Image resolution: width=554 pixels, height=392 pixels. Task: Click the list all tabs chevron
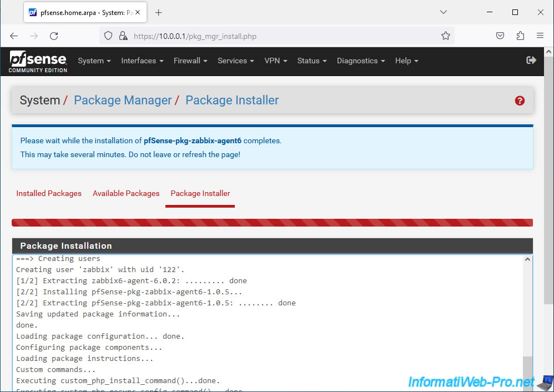pyautogui.click(x=444, y=12)
